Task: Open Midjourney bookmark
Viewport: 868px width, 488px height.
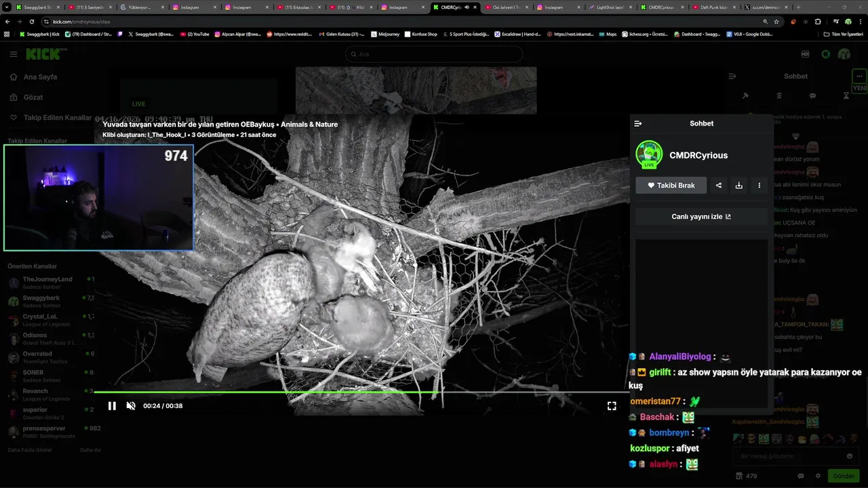Action: 386,34
